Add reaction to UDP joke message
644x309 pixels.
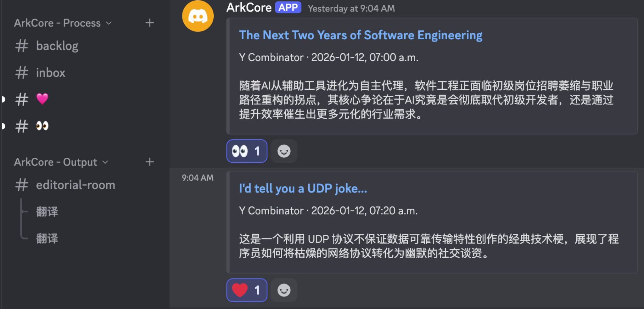click(284, 290)
